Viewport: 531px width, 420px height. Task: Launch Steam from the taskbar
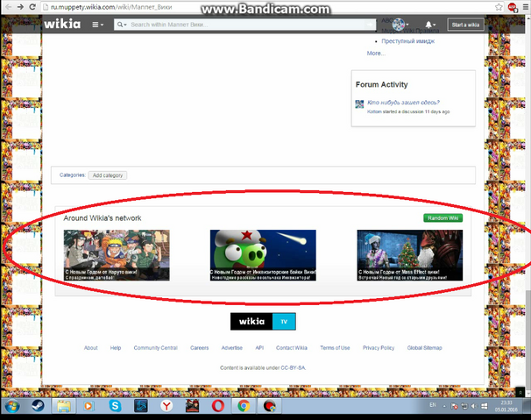[x=38, y=406]
